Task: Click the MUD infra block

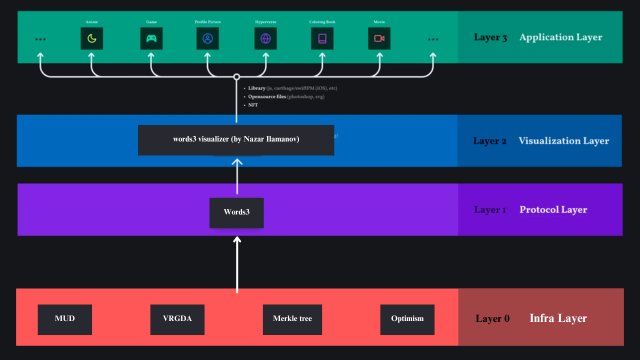Action: click(65, 319)
